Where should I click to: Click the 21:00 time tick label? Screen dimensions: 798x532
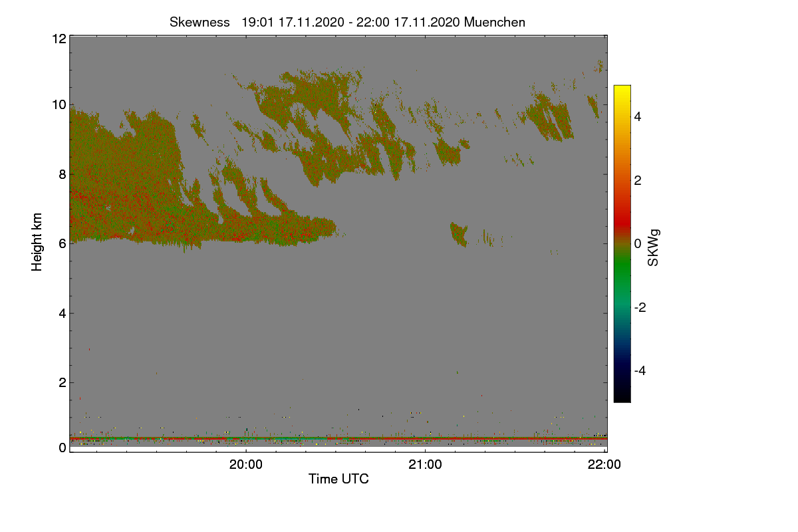pyautogui.click(x=425, y=465)
